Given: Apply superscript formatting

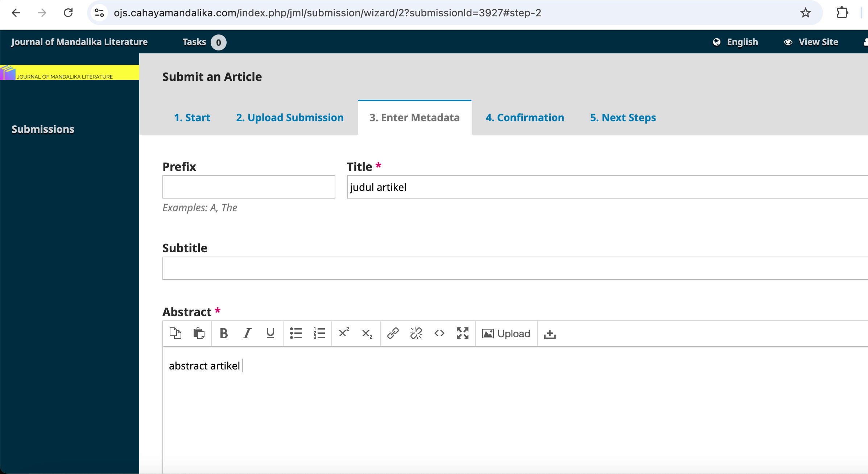Looking at the screenshot, I should pyautogui.click(x=344, y=333).
